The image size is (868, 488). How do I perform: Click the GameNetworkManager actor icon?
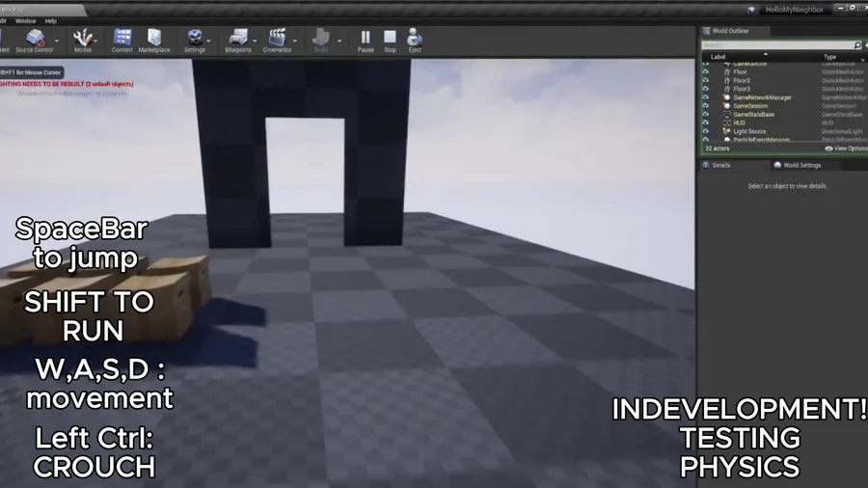(727, 97)
